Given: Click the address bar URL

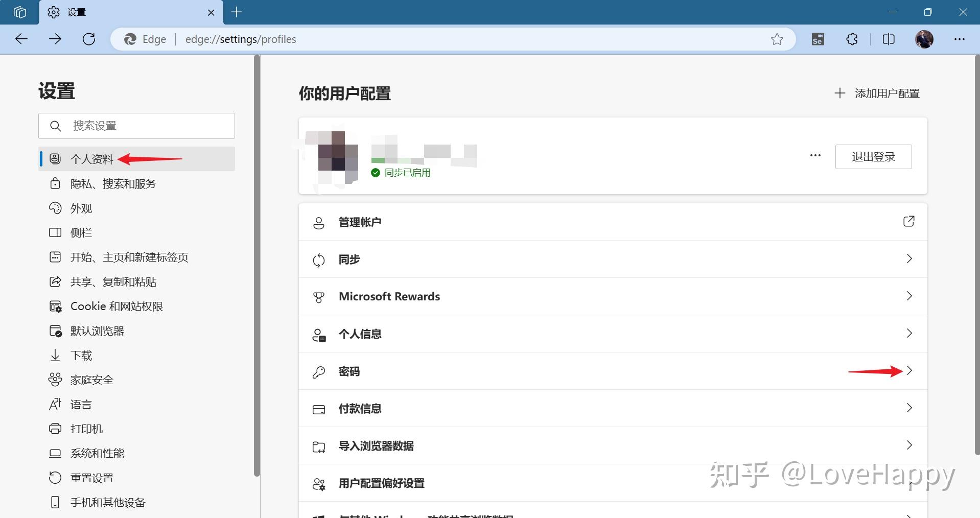Looking at the screenshot, I should click(241, 39).
